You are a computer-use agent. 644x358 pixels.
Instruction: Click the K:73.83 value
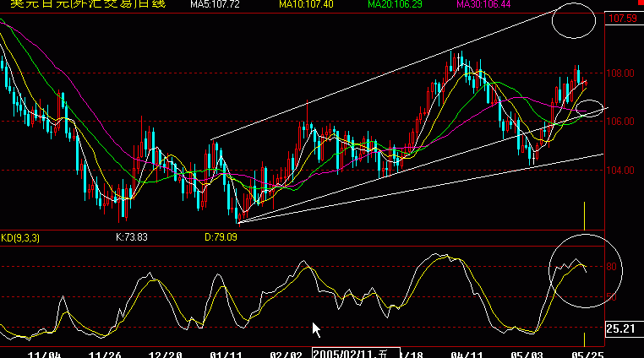[x=132, y=237]
